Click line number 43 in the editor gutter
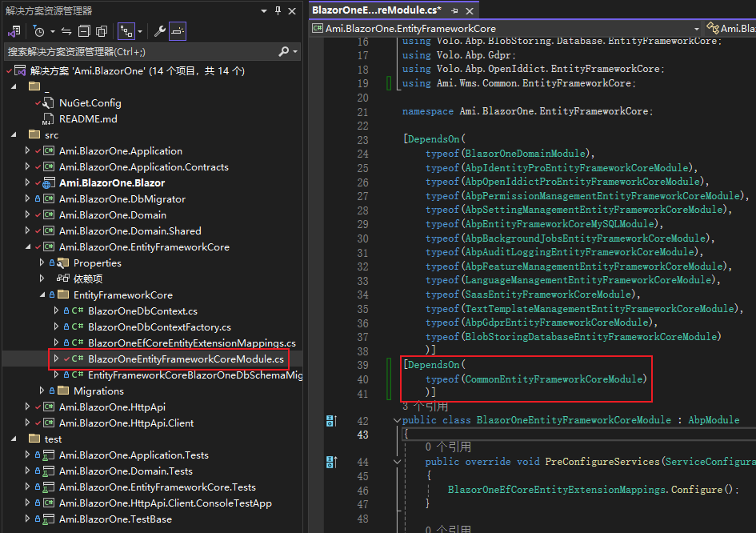This screenshot has width=756, height=533. 362,435
